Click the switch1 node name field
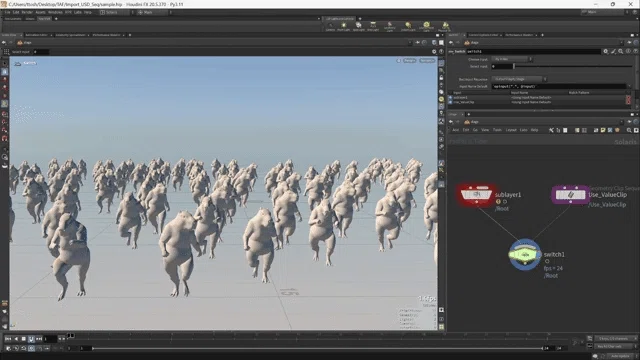The height and width of the screenshot is (360, 640). click(x=533, y=51)
